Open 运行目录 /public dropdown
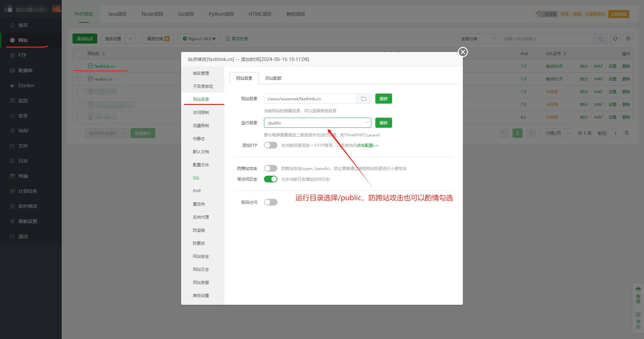The width and height of the screenshot is (644, 339). click(317, 123)
